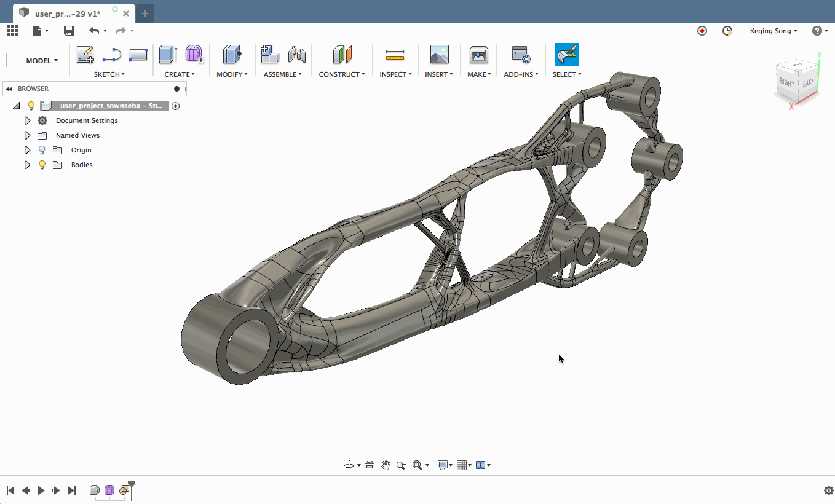Image resolution: width=835 pixels, height=504 pixels.
Task: Click the Create Sketch icon
Action: (x=85, y=55)
